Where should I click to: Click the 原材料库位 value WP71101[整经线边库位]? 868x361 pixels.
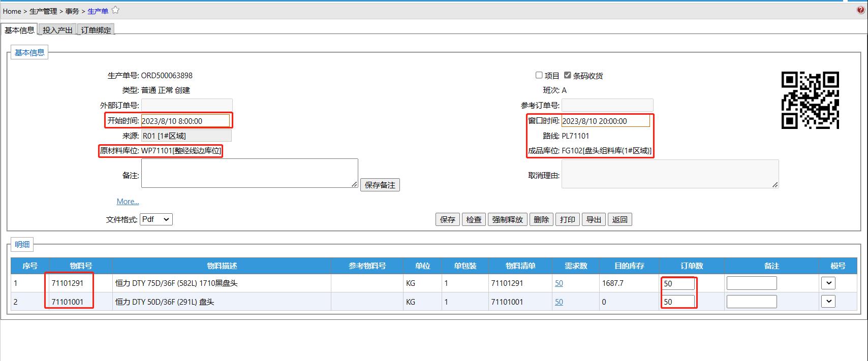click(181, 151)
